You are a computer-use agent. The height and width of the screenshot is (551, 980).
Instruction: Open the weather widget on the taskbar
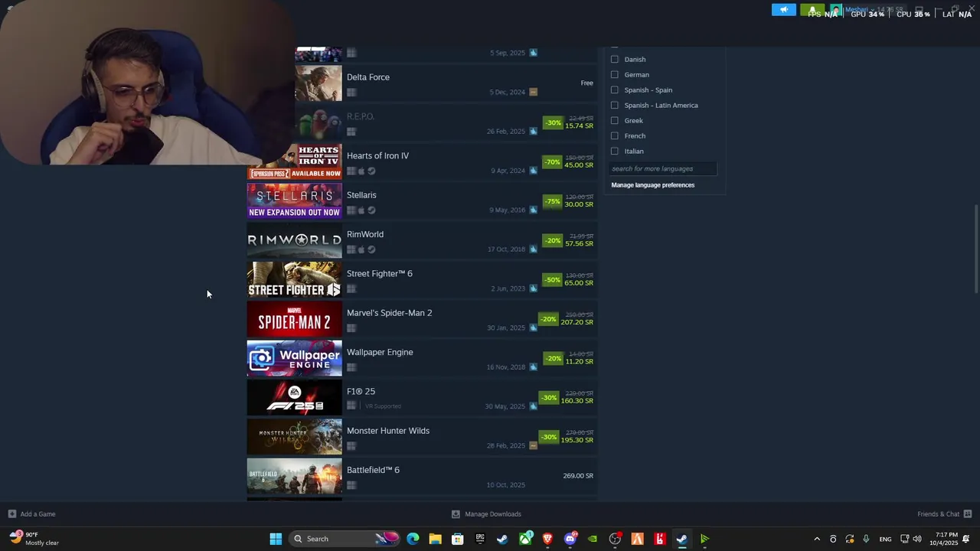point(34,539)
